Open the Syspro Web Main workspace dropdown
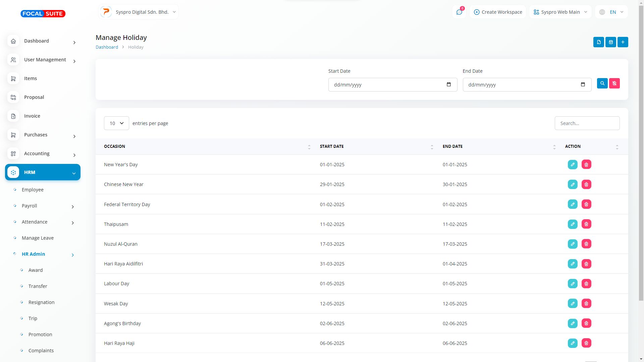The width and height of the screenshot is (644, 362). coord(560,12)
